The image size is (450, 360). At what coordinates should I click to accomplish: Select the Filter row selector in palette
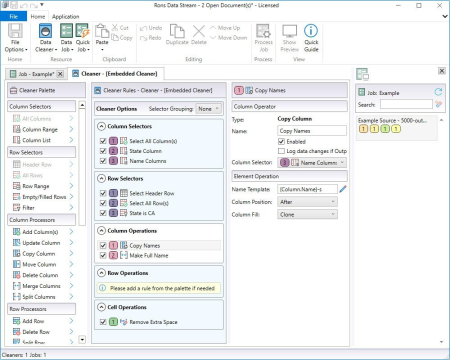click(x=28, y=208)
